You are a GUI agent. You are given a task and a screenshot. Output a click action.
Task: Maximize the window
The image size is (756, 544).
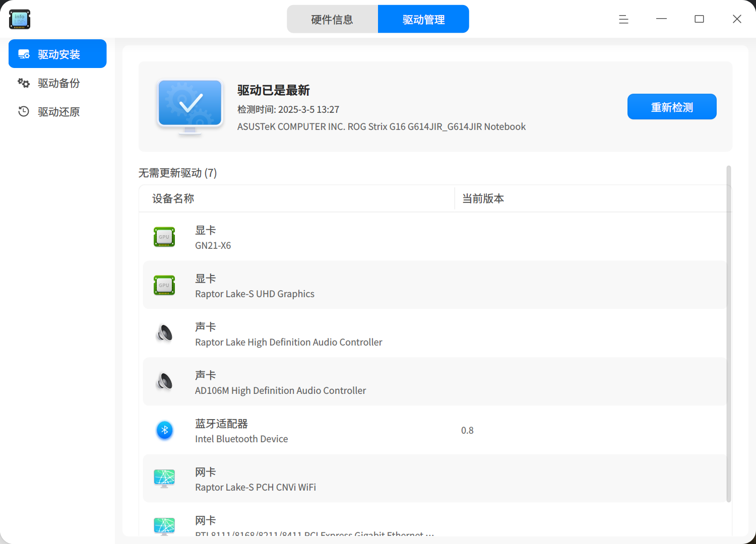(699, 19)
